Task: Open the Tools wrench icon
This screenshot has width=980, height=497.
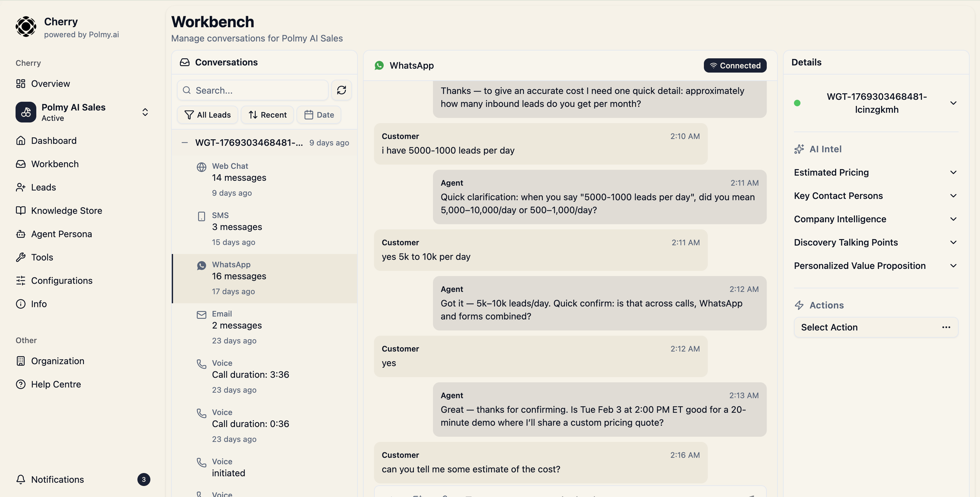Action: click(x=21, y=257)
